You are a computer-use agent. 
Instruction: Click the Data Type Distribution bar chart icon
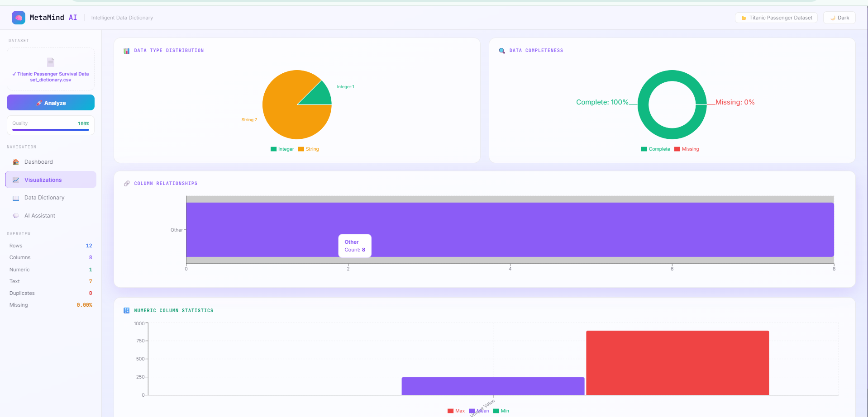click(127, 51)
